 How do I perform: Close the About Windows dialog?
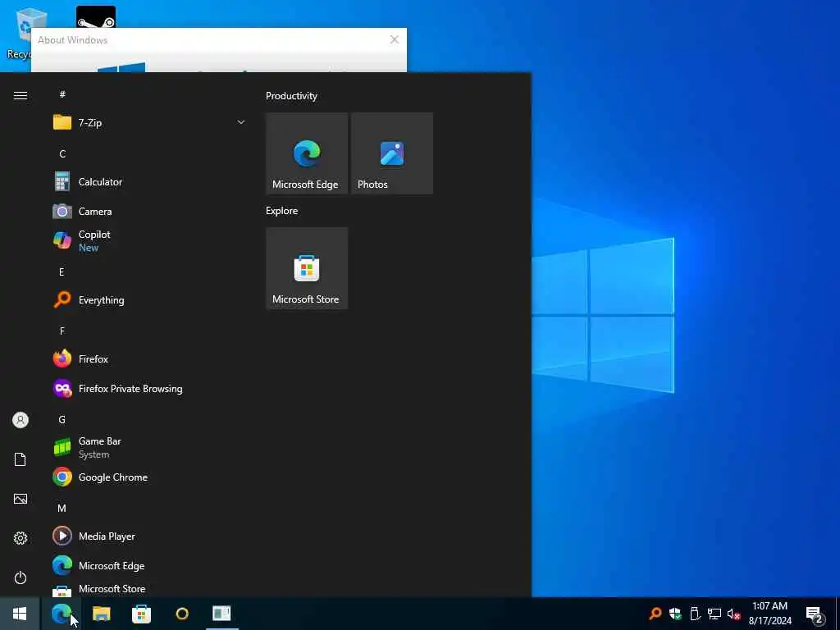pyautogui.click(x=395, y=39)
